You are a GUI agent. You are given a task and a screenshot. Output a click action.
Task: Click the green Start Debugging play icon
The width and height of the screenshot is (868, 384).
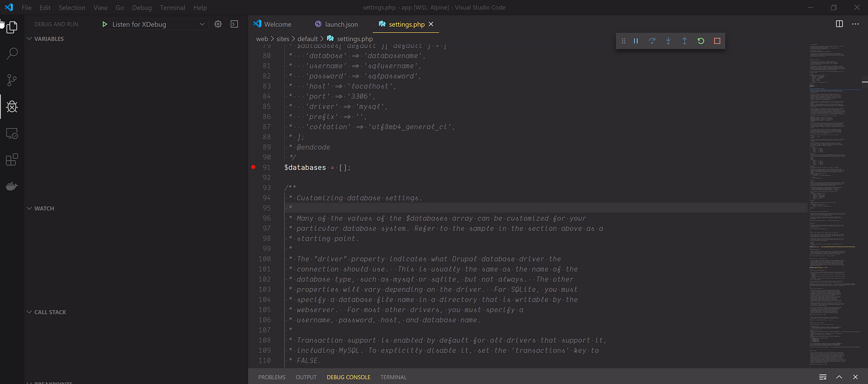pyautogui.click(x=105, y=24)
